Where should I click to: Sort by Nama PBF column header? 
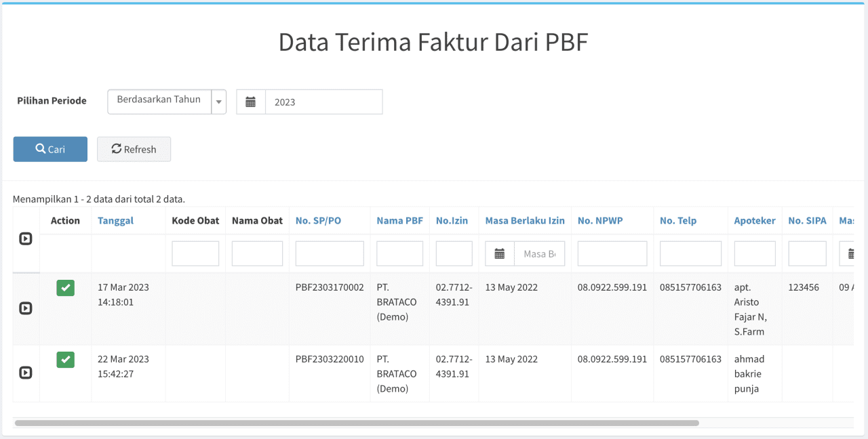pyautogui.click(x=400, y=220)
